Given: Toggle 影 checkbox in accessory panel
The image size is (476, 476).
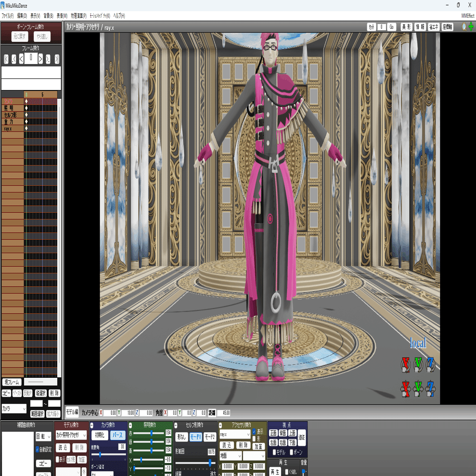Looking at the screenshot, I should pyautogui.click(x=254, y=438).
